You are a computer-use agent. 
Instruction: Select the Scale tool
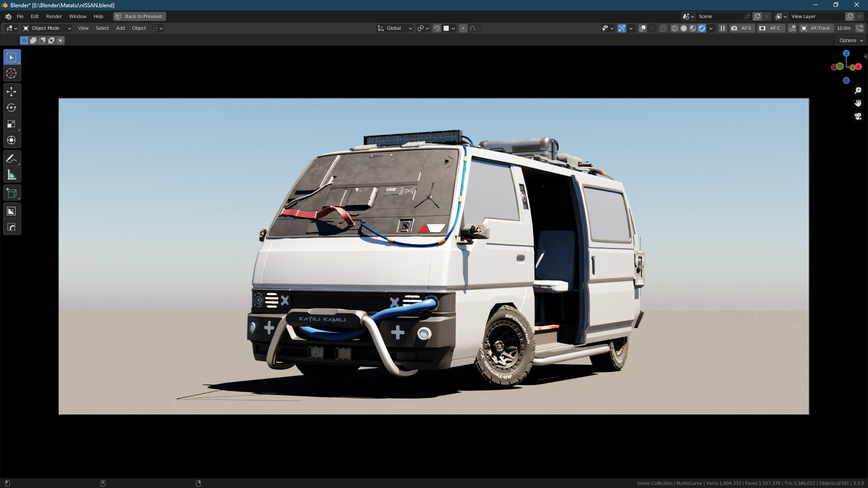pyautogui.click(x=11, y=124)
